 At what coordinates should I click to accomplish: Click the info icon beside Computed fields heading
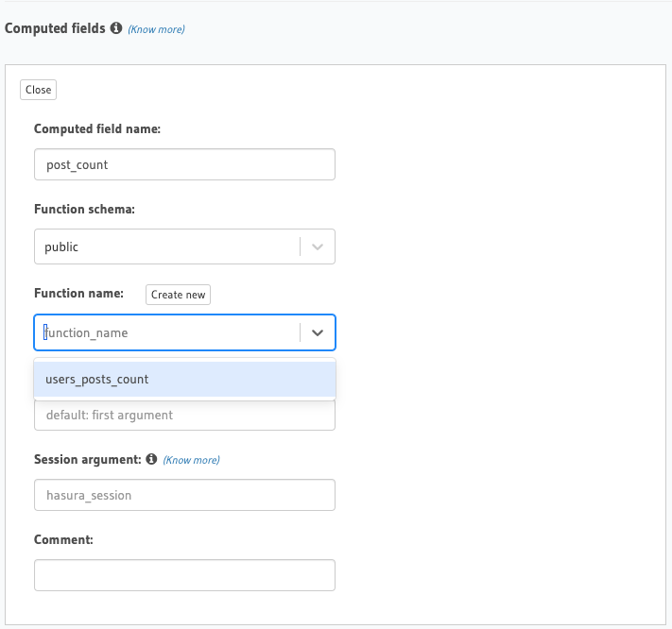tap(116, 28)
